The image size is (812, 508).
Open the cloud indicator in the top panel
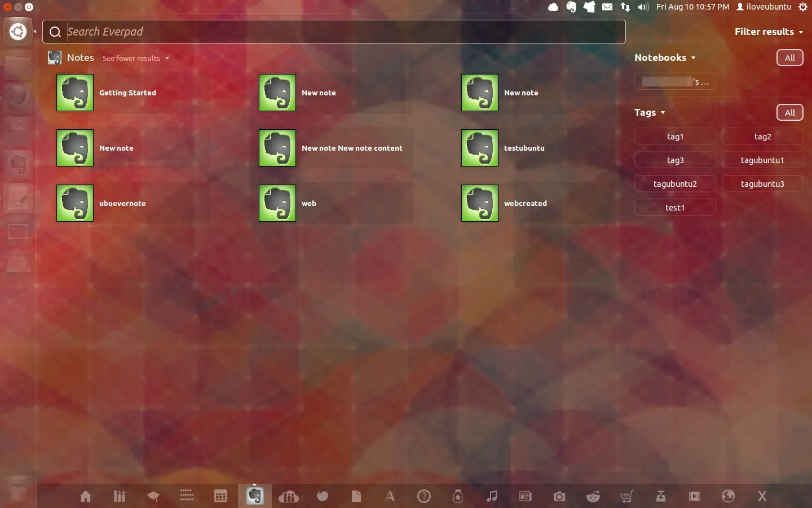point(553,7)
